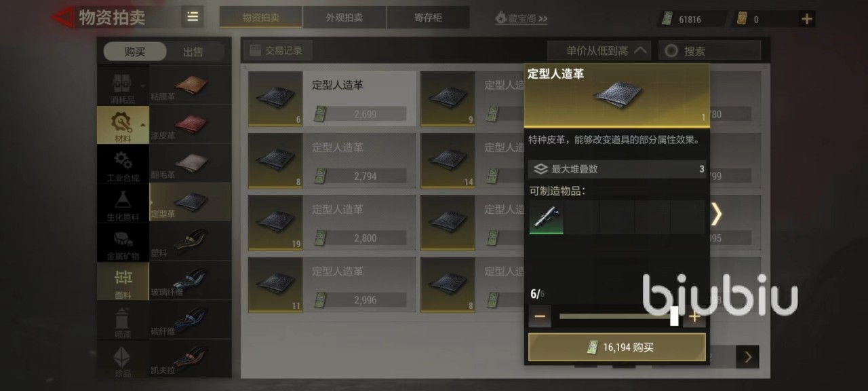Expand the craftable items right chevron
868x391 pixels.
716,215
